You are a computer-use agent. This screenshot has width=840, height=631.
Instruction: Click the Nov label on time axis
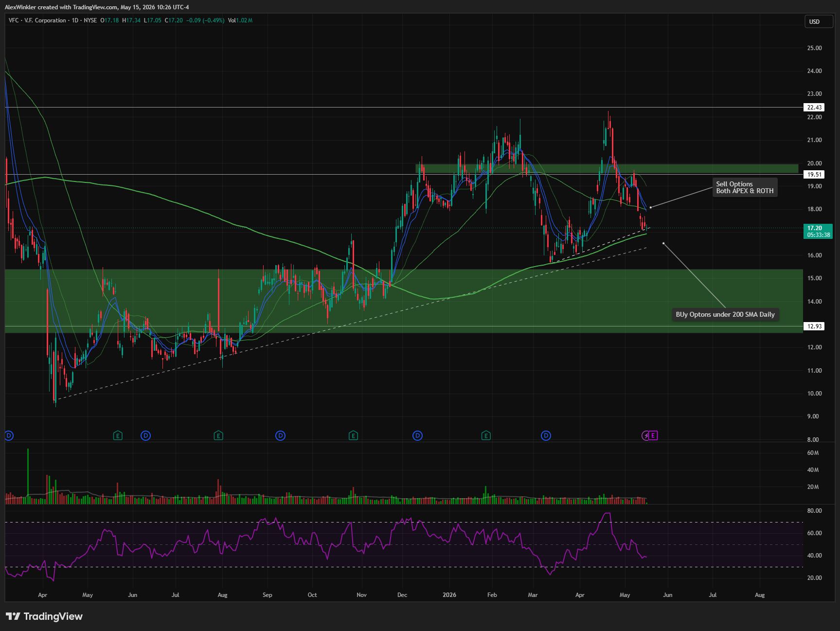point(361,595)
